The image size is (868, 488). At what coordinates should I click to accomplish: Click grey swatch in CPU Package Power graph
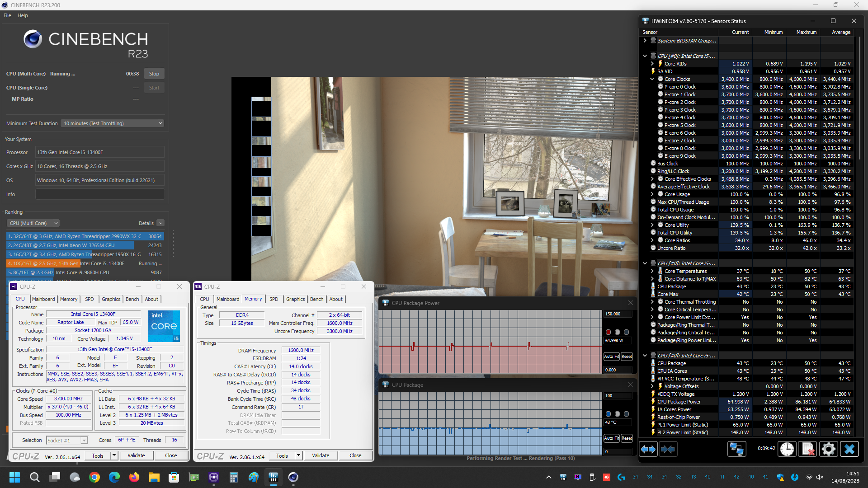point(617,332)
